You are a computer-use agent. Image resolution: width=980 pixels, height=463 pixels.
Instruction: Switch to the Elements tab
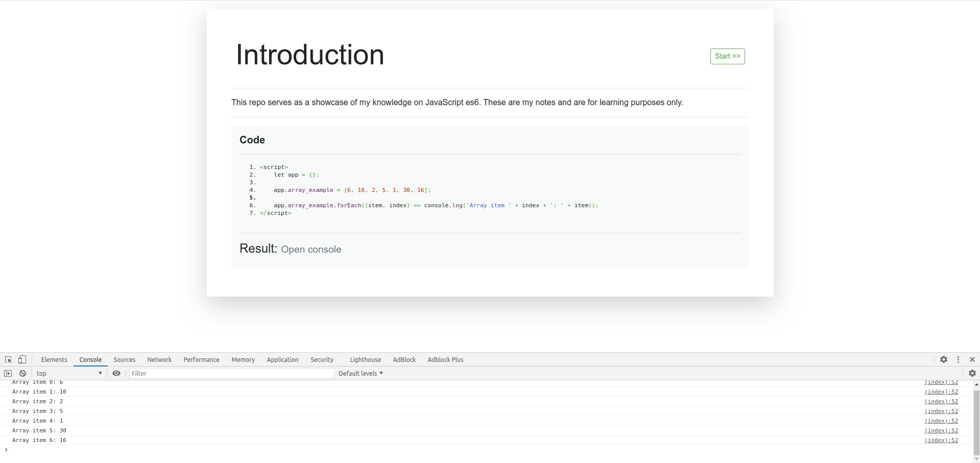click(x=54, y=360)
